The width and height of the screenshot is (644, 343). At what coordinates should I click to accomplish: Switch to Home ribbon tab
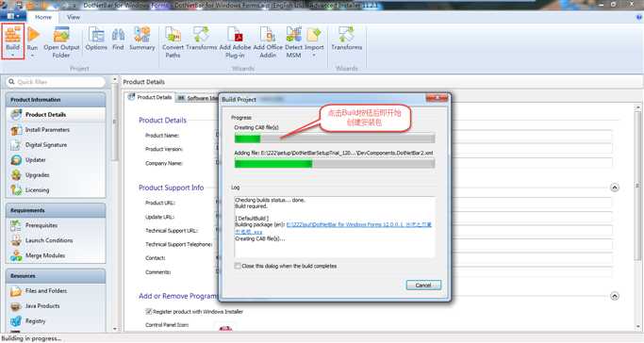pos(43,17)
